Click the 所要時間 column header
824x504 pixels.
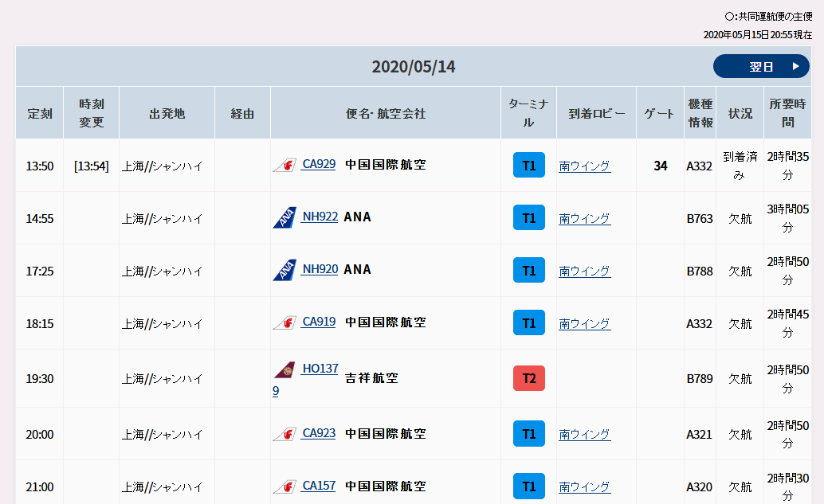(787, 113)
